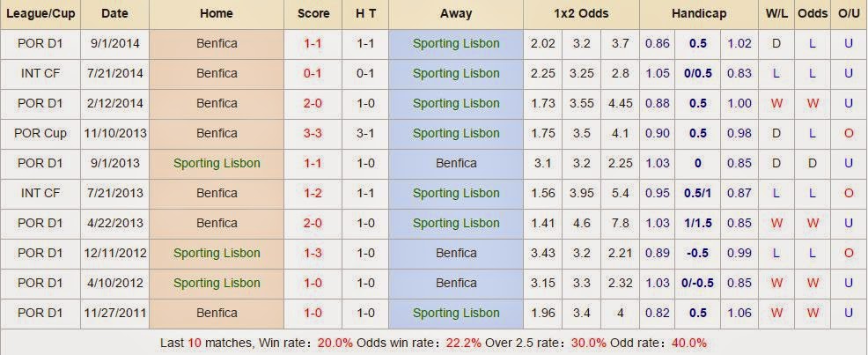Click the 1-0 score on 4/10/2012
868x355 pixels.
pyautogui.click(x=313, y=283)
